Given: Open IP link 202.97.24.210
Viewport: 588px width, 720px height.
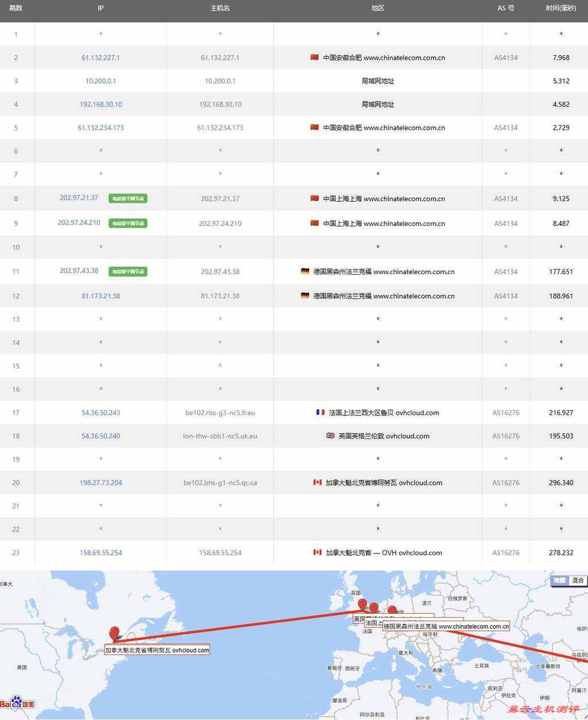Looking at the screenshot, I should (x=79, y=222).
